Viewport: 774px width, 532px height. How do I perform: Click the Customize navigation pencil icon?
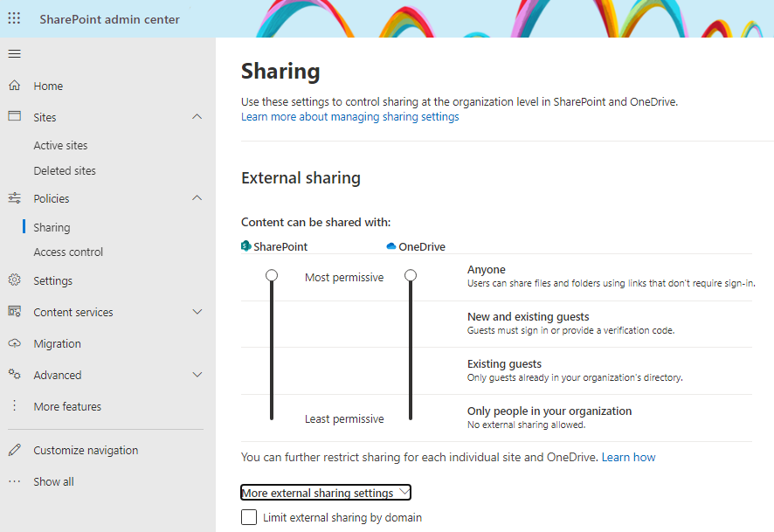[14, 450]
